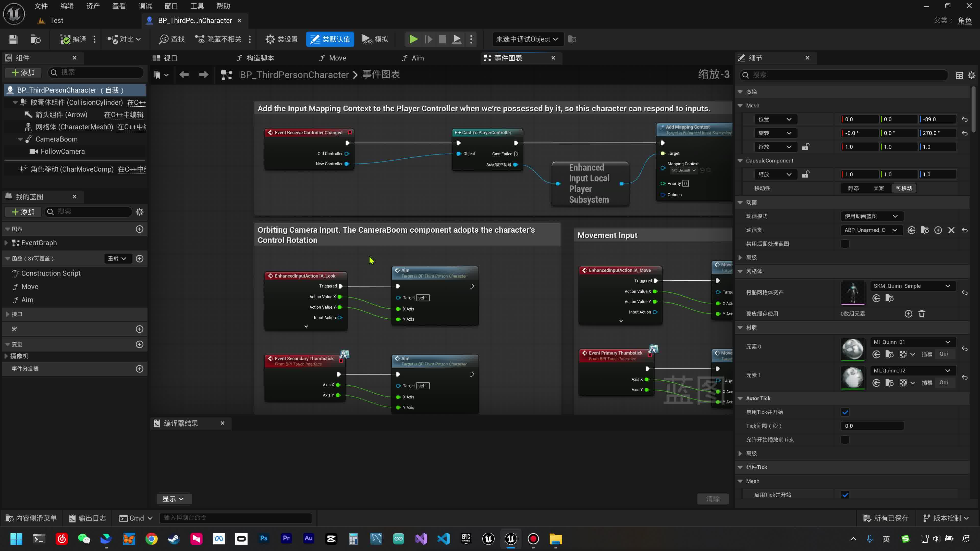The image size is (980, 551).
Task: Toggle Mesh 缩放 scale lock icon
Action: [x=805, y=147]
